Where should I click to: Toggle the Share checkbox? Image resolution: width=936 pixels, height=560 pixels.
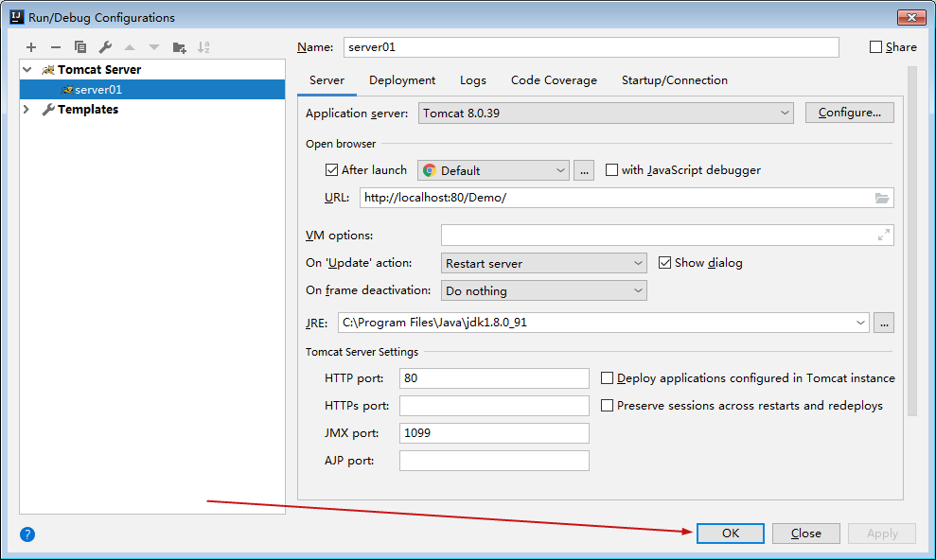pyautogui.click(x=875, y=47)
